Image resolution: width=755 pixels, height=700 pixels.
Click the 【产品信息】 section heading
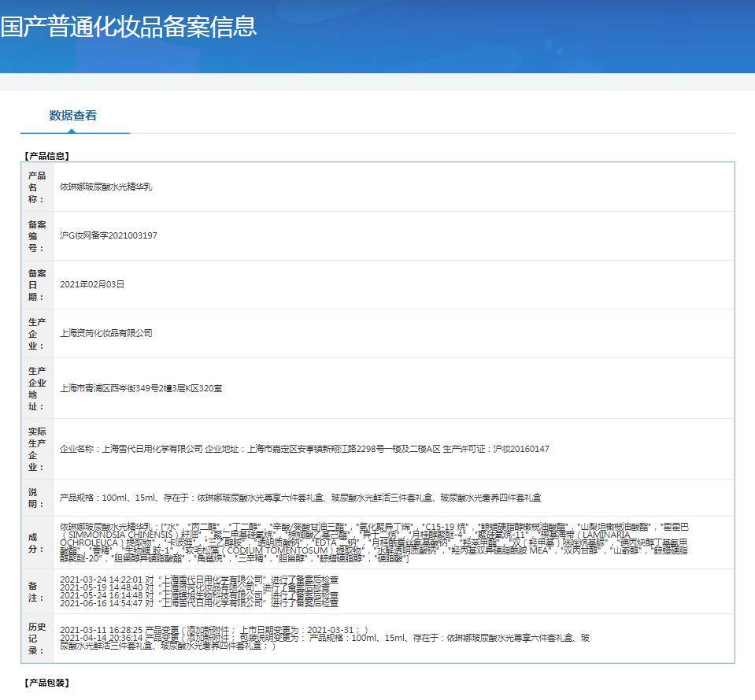pos(47,156)
